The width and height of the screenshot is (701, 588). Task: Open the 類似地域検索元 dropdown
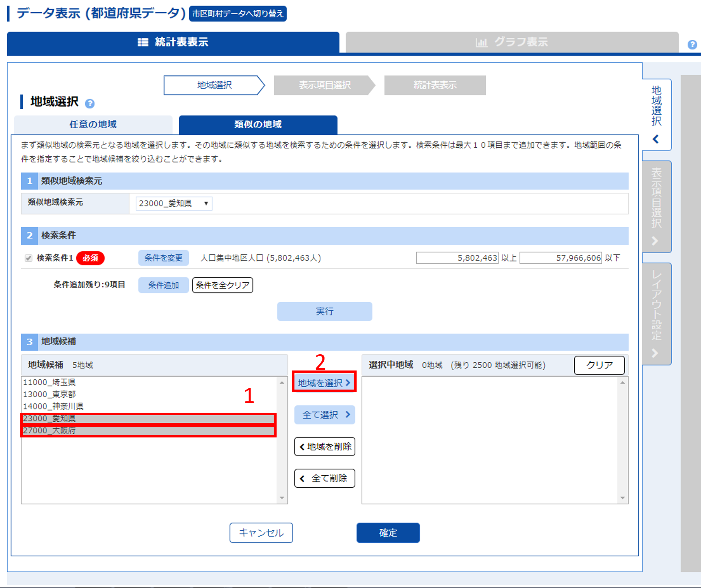tap(173, 203)
